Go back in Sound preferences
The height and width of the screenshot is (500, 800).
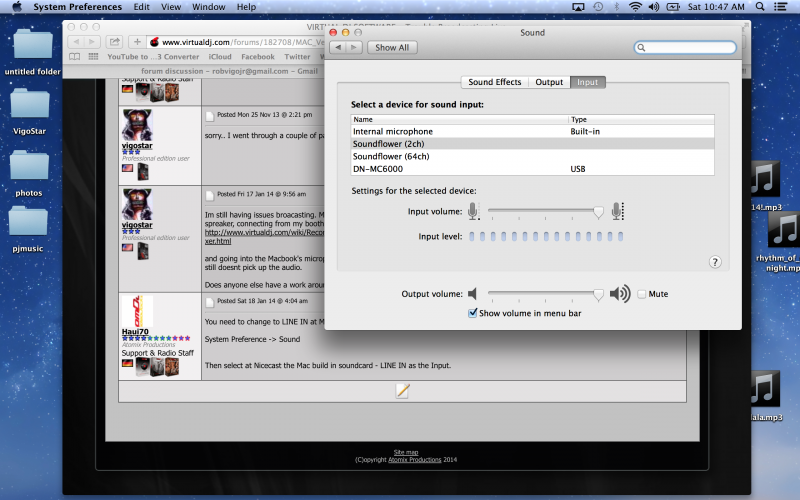coord(338,47)
